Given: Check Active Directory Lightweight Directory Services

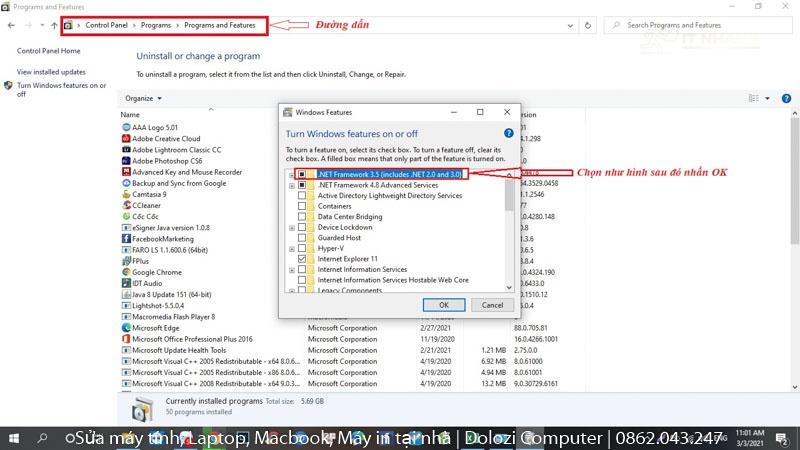Looking at the screenshot, I should click(x=302, y=195).
